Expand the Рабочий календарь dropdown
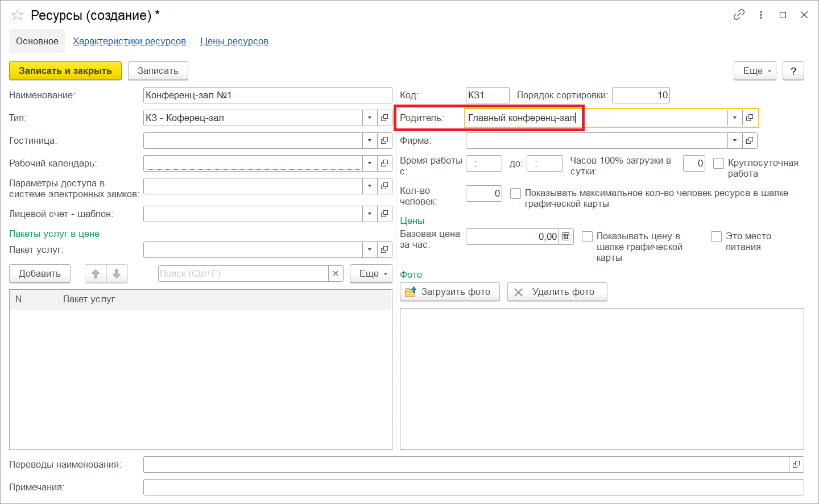This screenshot has height=504, width=819. pos(370,163)
